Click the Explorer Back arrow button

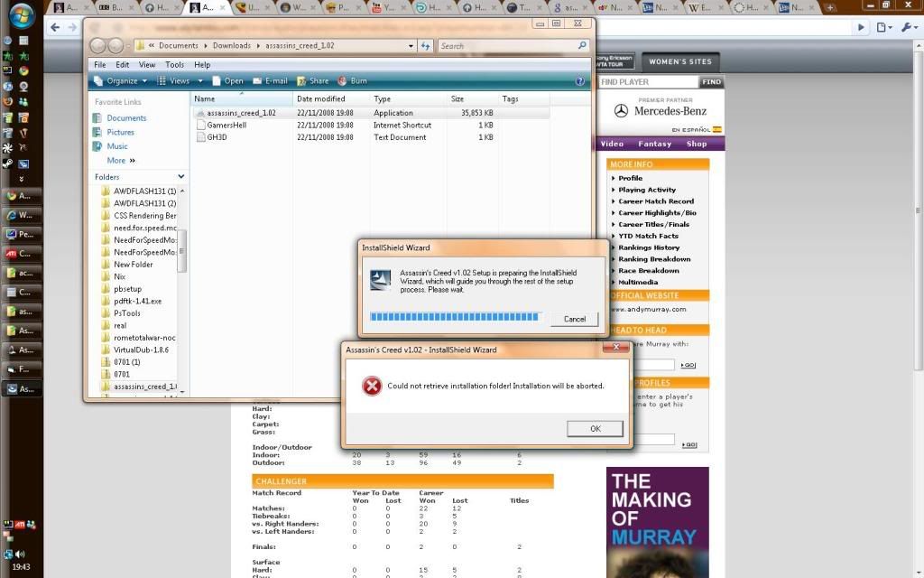[97, 45]
